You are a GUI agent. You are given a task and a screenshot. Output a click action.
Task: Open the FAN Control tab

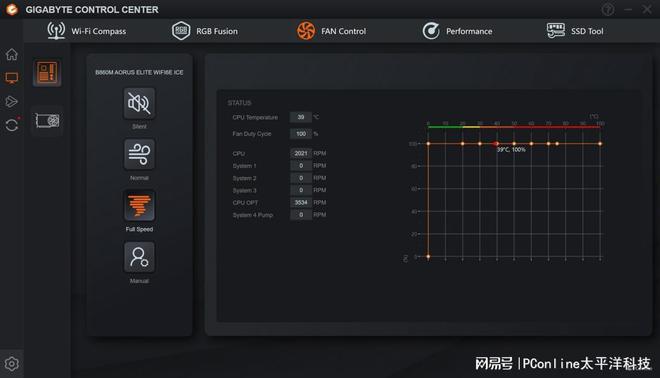(x=331, y=31)
